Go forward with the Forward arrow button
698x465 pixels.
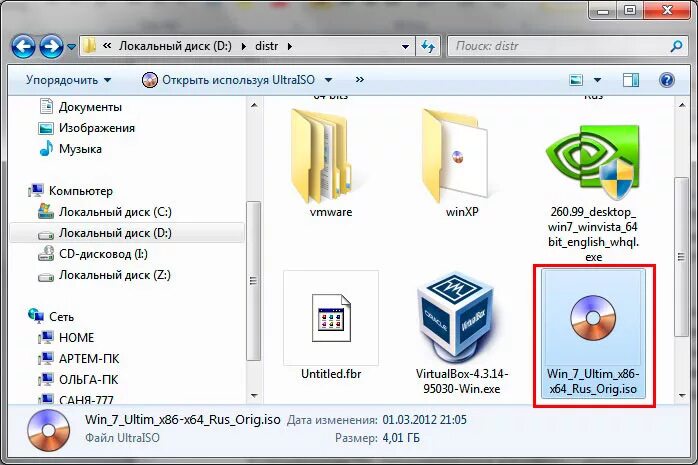[51, 46]
